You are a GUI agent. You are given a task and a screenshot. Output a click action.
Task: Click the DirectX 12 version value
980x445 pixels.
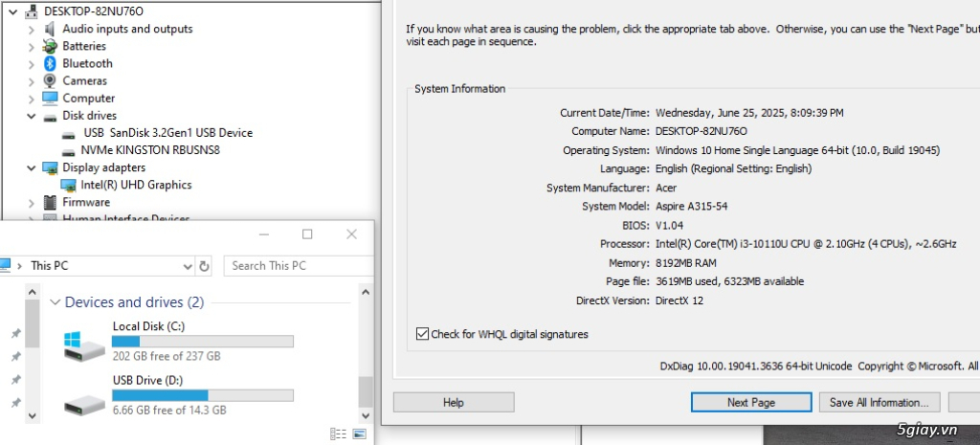[x=679, y=300]
